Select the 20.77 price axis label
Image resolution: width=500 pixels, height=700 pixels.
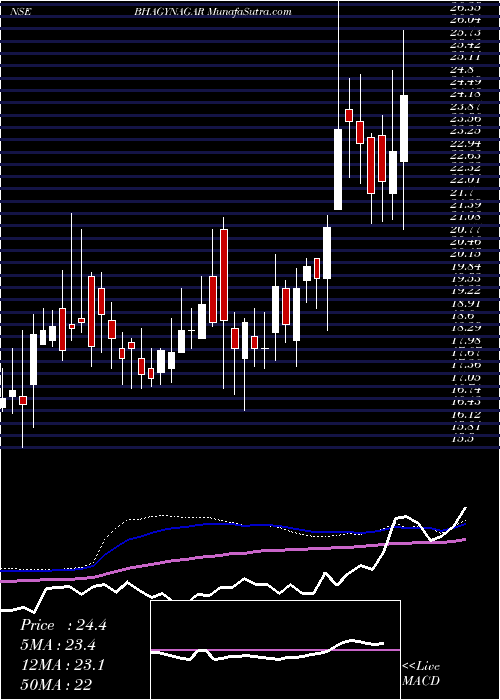468,230
